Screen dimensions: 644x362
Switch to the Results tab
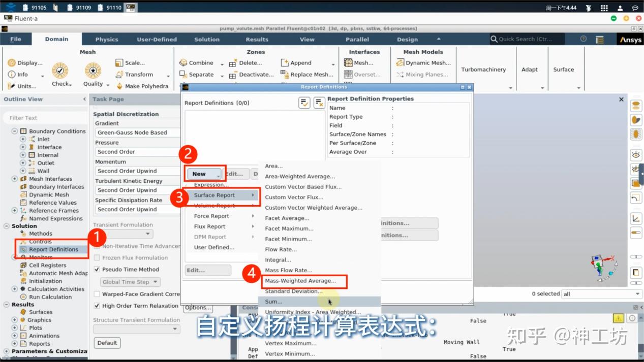[257, 40]
